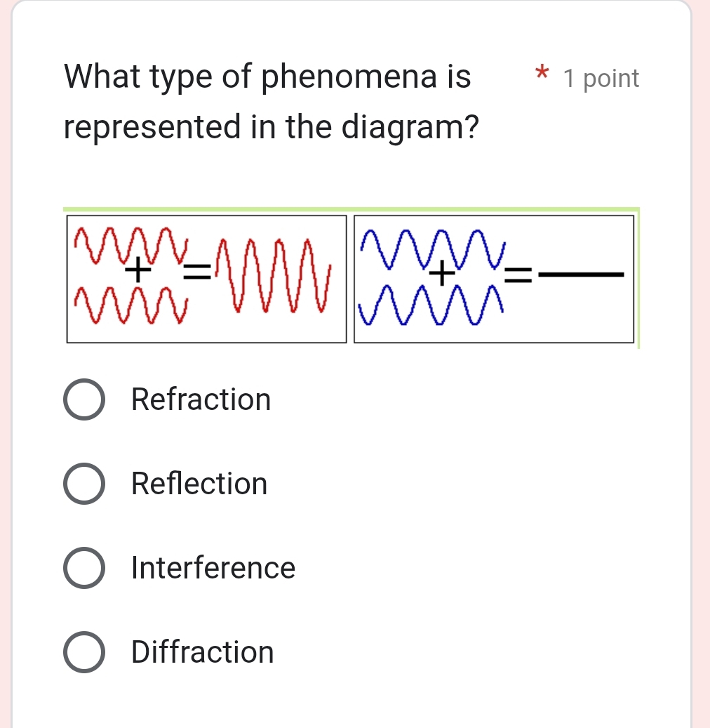Select the Reflection radio button
The width and height of the screenshot is (710, 728).
(x=83, y=483)
